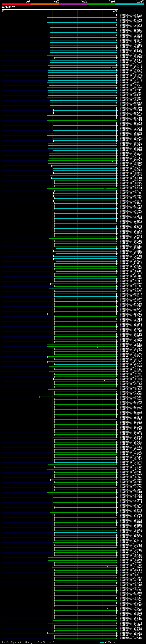Click label UniRef100_B9RAJ6
This screenshot has height=644, width=146.
(x=131, y=85)
